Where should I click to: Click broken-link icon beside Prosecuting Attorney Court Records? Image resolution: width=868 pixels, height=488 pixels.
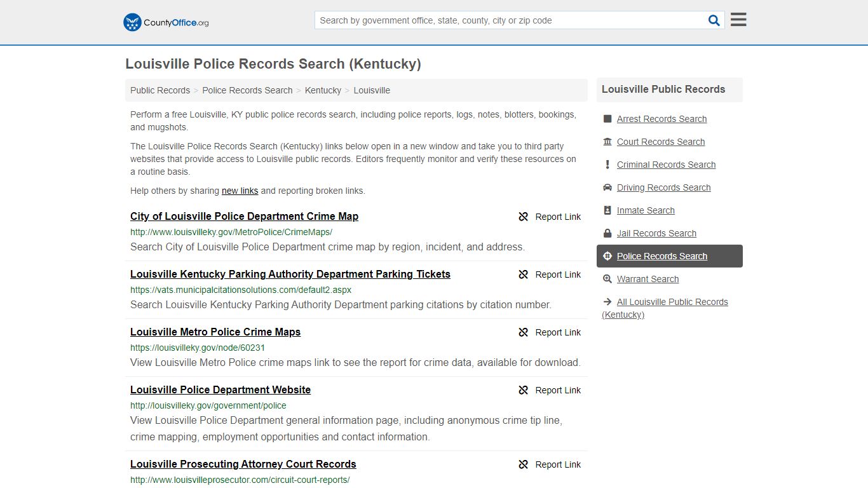[524, 464]
